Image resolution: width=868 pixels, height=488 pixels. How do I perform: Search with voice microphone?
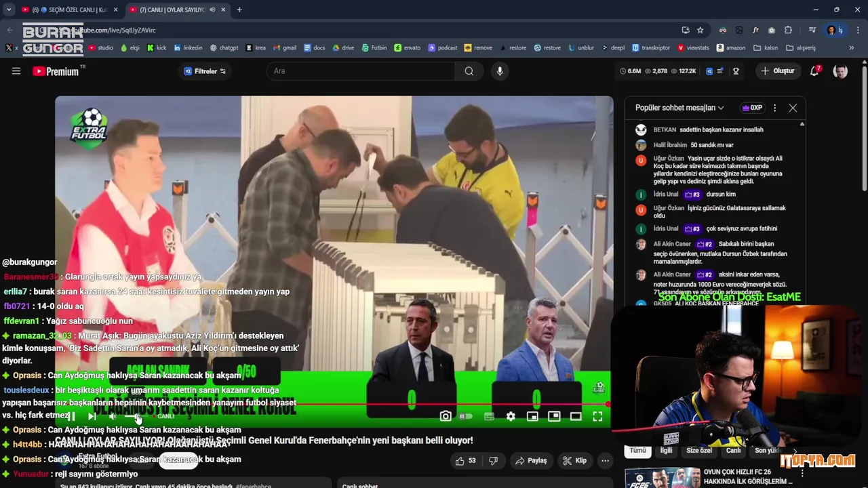coord(500,71)
